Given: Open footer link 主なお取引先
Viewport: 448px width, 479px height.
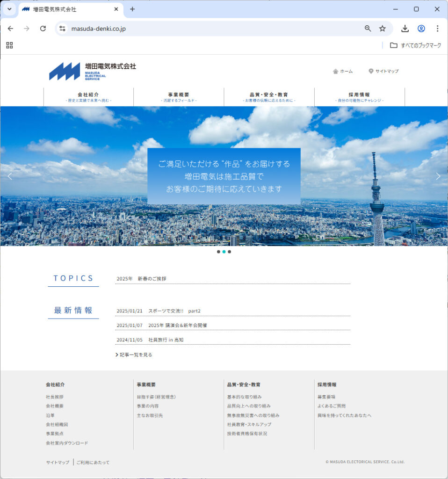Looking at the screenshot, I should (x=150, y=415).
